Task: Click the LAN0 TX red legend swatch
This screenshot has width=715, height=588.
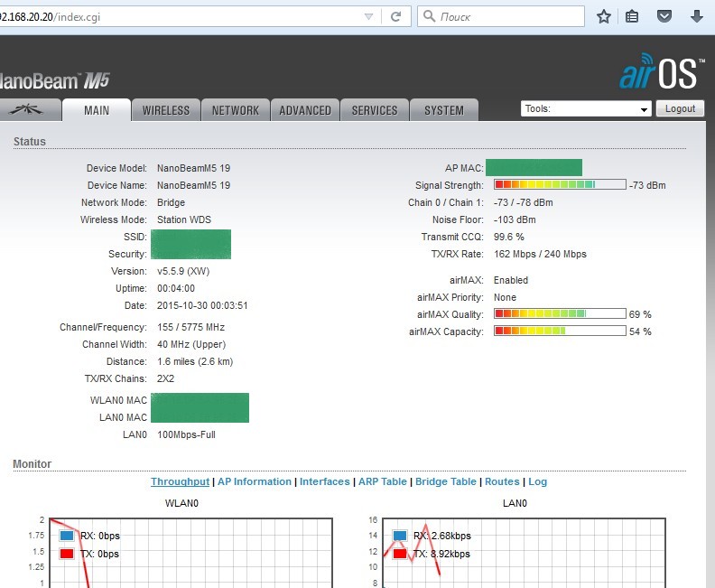Action: click(x=400, y=554)
